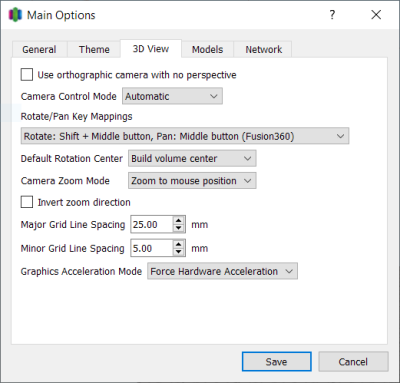Open the Network tab

click(x=263, y=50)
